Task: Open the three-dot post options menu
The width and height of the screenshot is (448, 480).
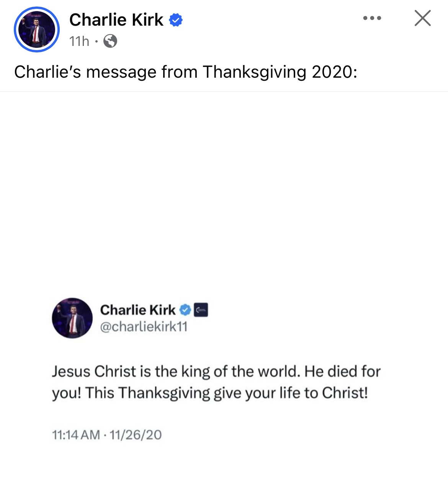Action: [x=372, y=18]
